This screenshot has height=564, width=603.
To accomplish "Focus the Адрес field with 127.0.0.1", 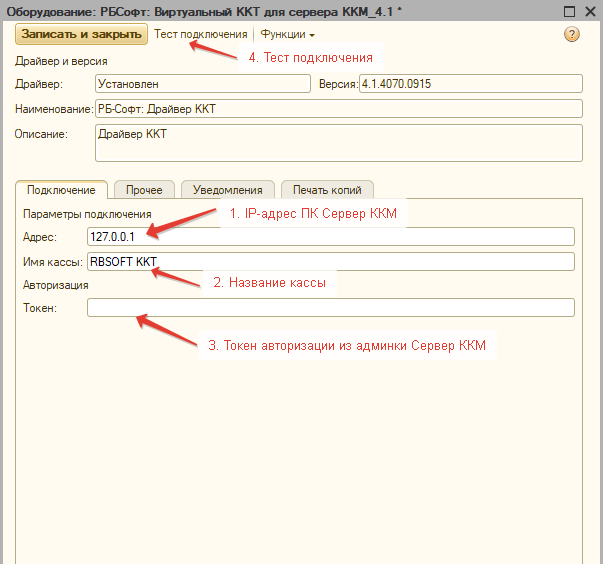I will click(x=331, y=237).
